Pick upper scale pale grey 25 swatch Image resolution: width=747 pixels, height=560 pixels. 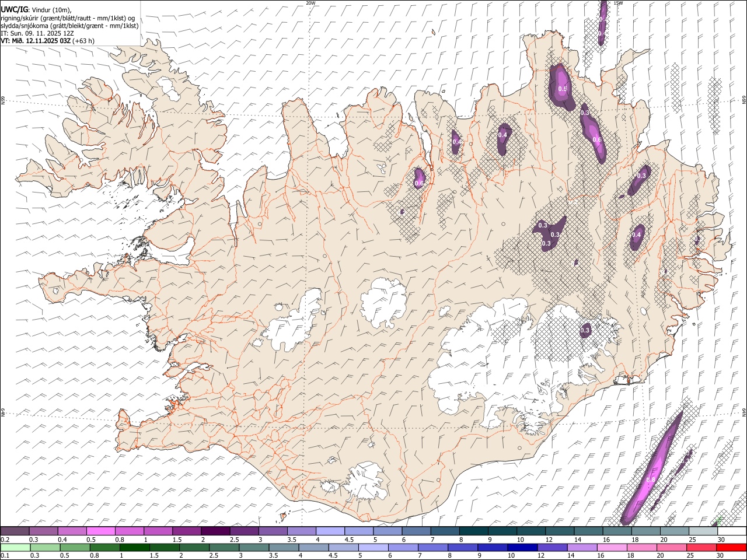click(x=703, y=531)
